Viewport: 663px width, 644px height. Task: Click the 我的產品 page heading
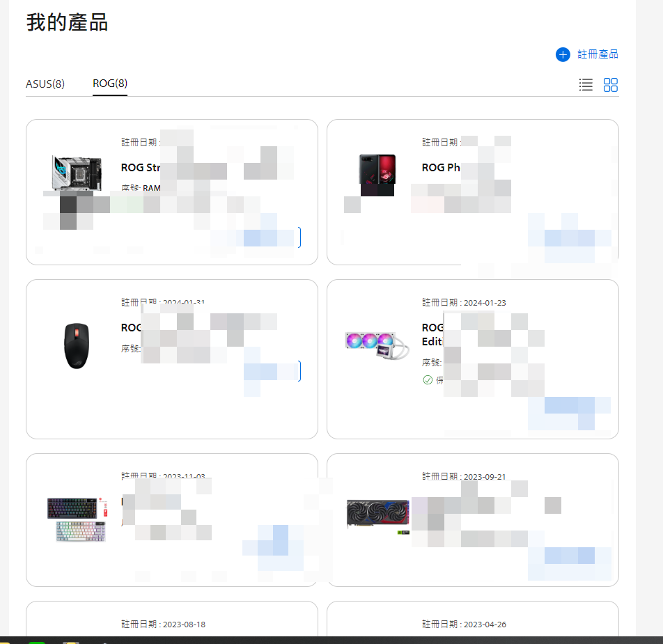point(67,22)
